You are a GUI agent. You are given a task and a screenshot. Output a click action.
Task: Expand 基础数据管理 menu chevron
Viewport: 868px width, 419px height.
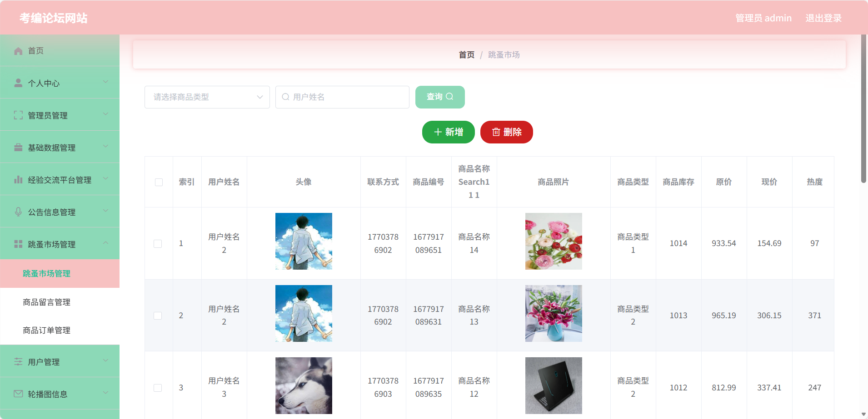[x=105, y=147]
